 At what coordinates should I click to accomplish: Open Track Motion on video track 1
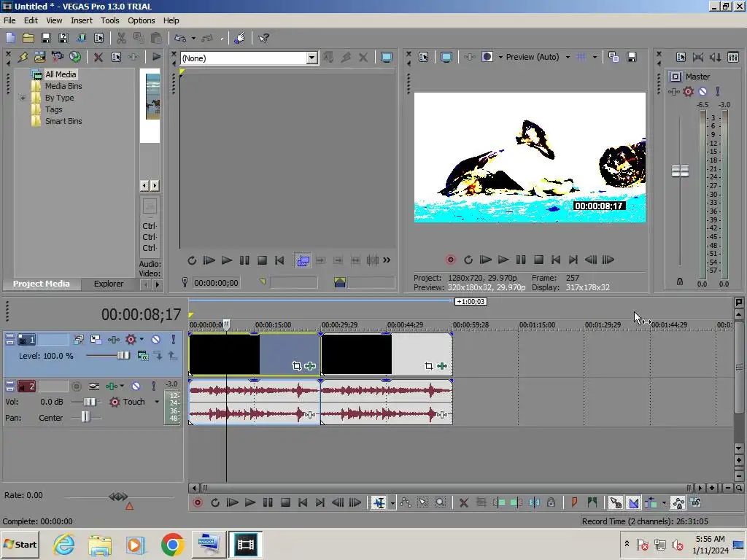(x=96, y=340)
